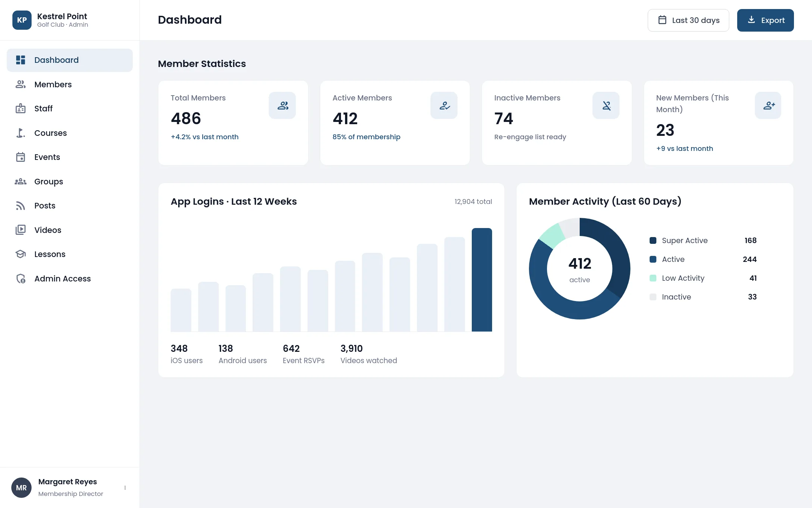Viewport: 812px width, 508px height.
Task: Click the Super Active legend swatch
Action: 653,240
